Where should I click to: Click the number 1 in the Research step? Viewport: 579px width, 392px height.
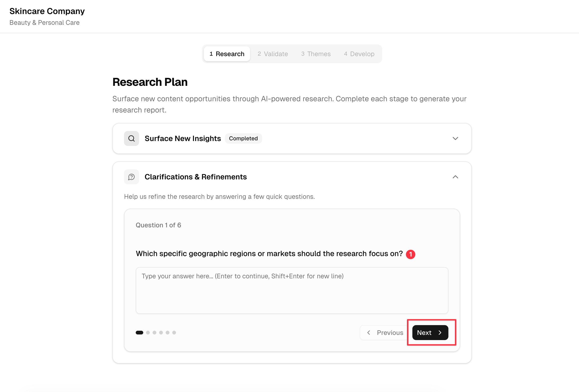pyautogui.click(x=211, y=54)
